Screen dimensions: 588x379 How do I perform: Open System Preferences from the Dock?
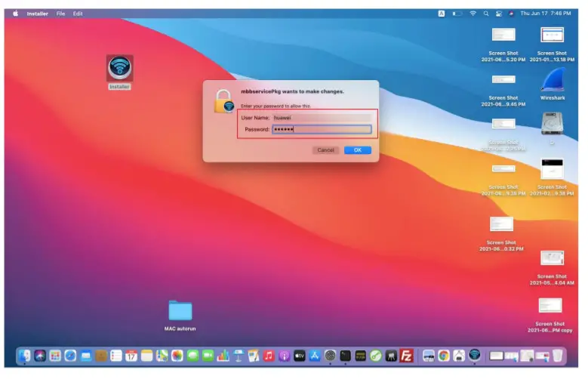(x=330, y=356)
